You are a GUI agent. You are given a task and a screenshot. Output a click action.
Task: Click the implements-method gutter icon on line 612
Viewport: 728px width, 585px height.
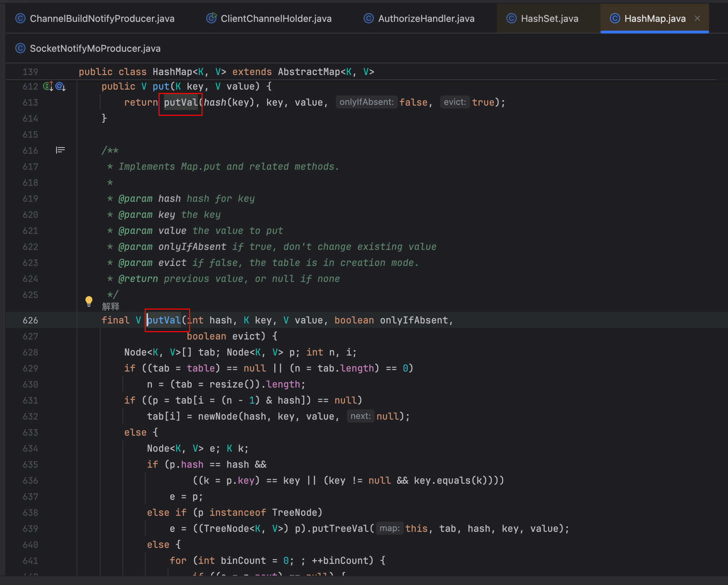[x=48, y=86]
